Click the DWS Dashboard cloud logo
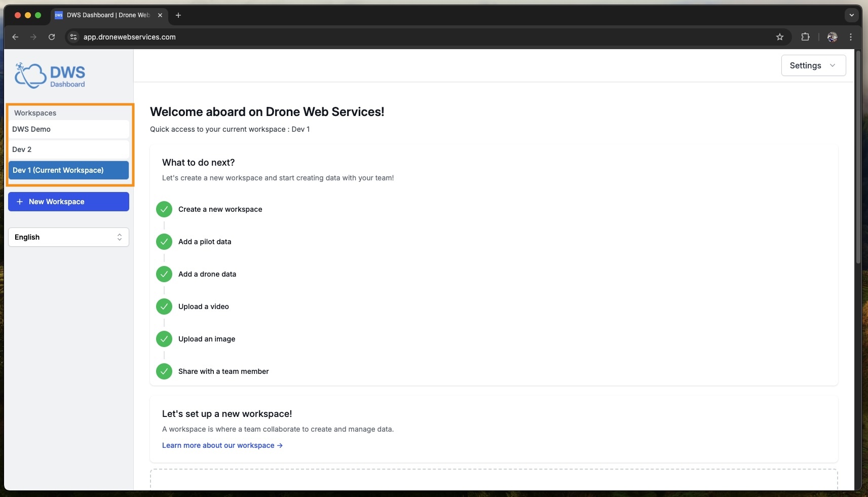Screen dimensions: 868x497 point(50,75)
